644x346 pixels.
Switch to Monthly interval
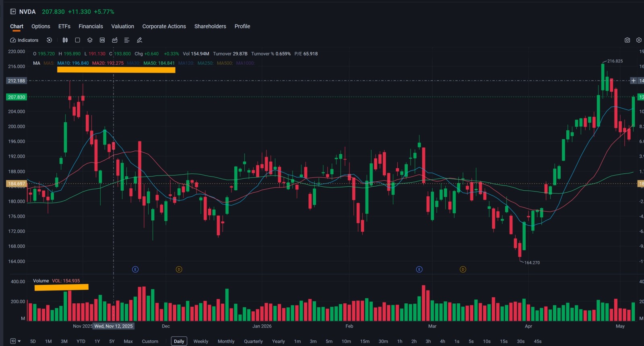tap(226, 341)
